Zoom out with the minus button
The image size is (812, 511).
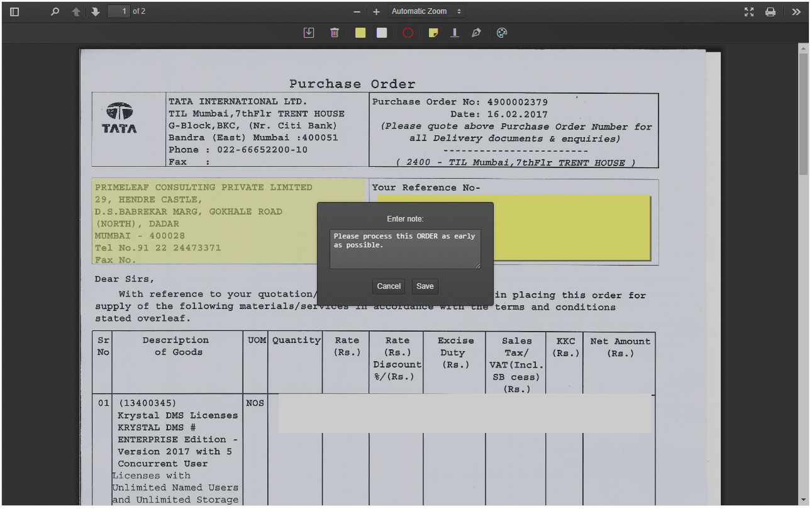(357, 12)
